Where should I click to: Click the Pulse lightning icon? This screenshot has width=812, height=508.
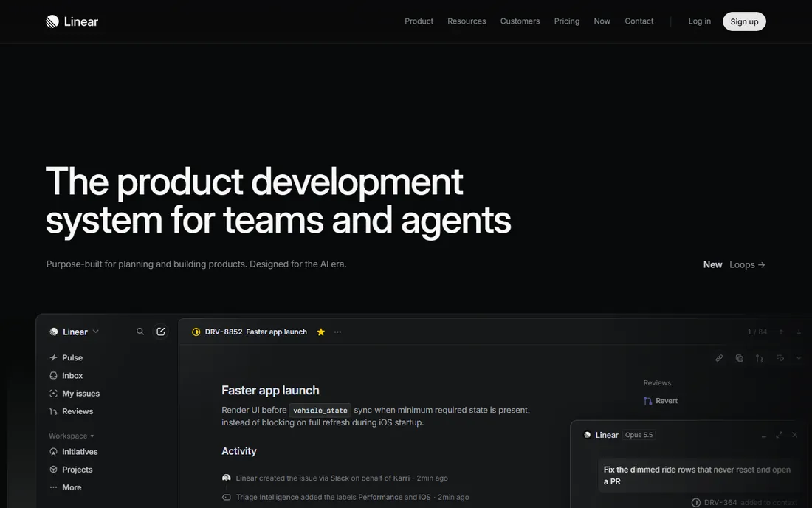[53, 357]
